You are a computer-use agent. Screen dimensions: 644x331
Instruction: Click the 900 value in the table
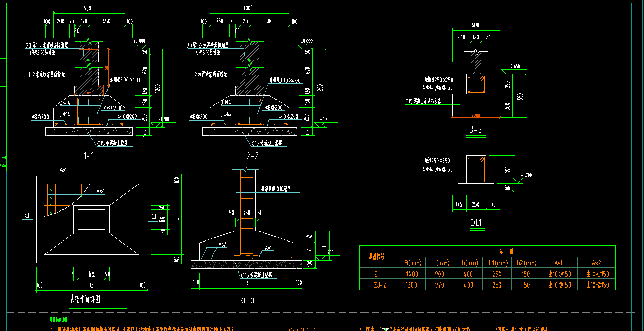pyautogui.click(x=439, y=274)
